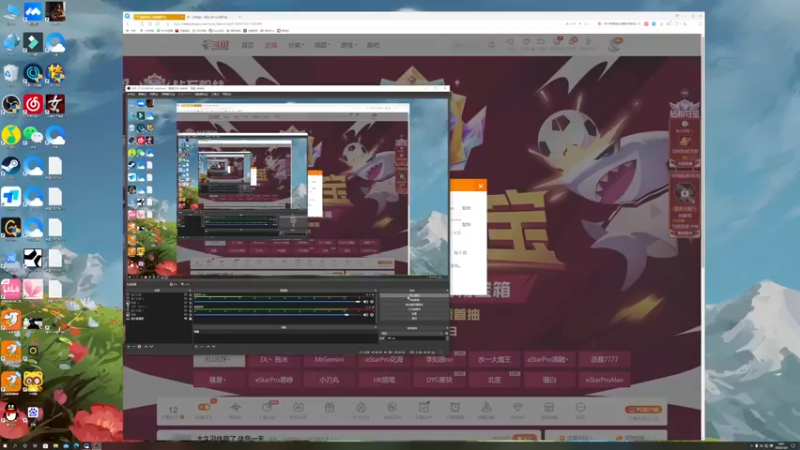800x450 pixels.
Task: Open the pink bilibili desktop shortcut
Action: [x=11, y=289]
